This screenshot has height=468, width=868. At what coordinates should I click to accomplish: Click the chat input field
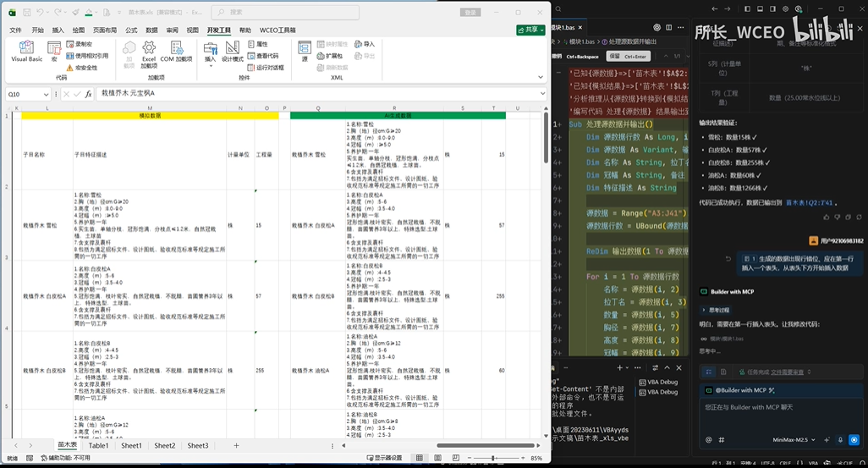779,416
